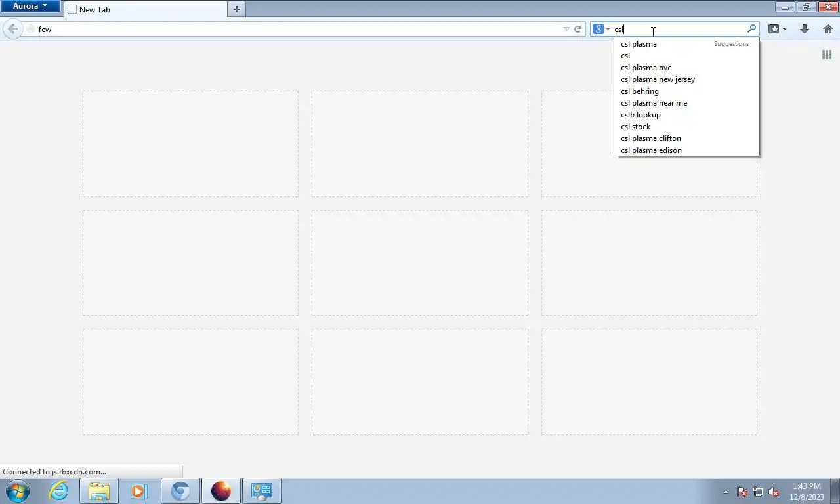
Task: Open the network tray icon
Action: 758,492
